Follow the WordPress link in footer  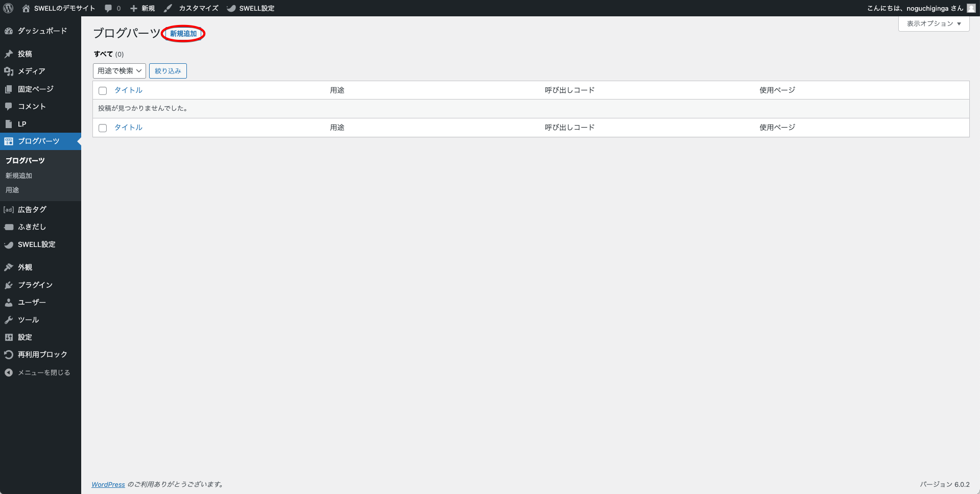tap(108, 484)
